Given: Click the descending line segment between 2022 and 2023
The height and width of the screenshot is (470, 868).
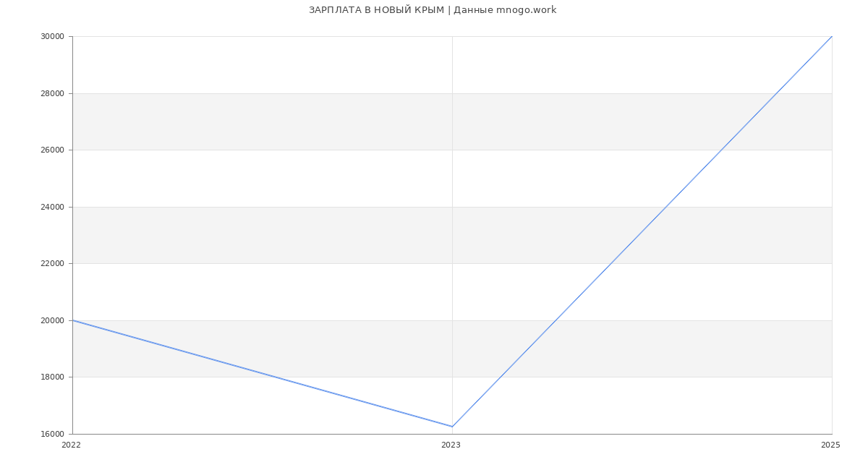Looking at the screenshot, I should tap(263, 373).
